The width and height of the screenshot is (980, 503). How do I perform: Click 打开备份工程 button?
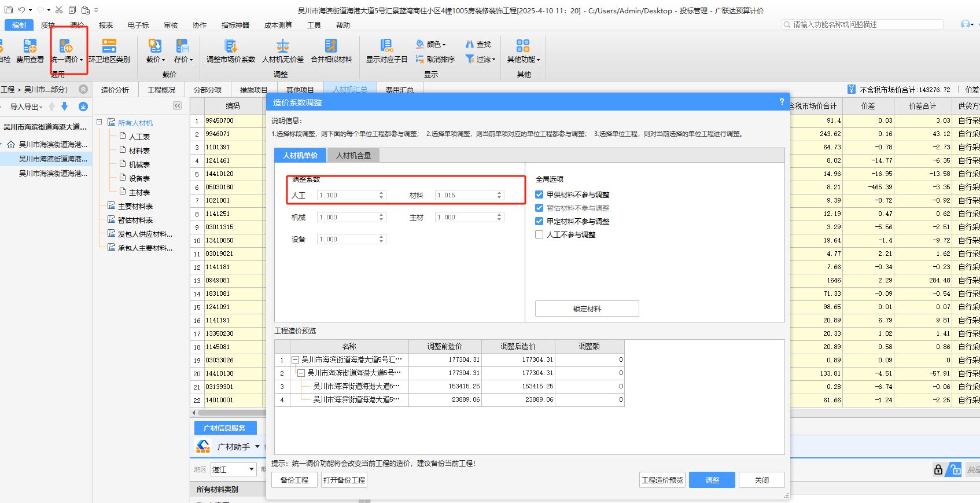click(x=344, y=480)
